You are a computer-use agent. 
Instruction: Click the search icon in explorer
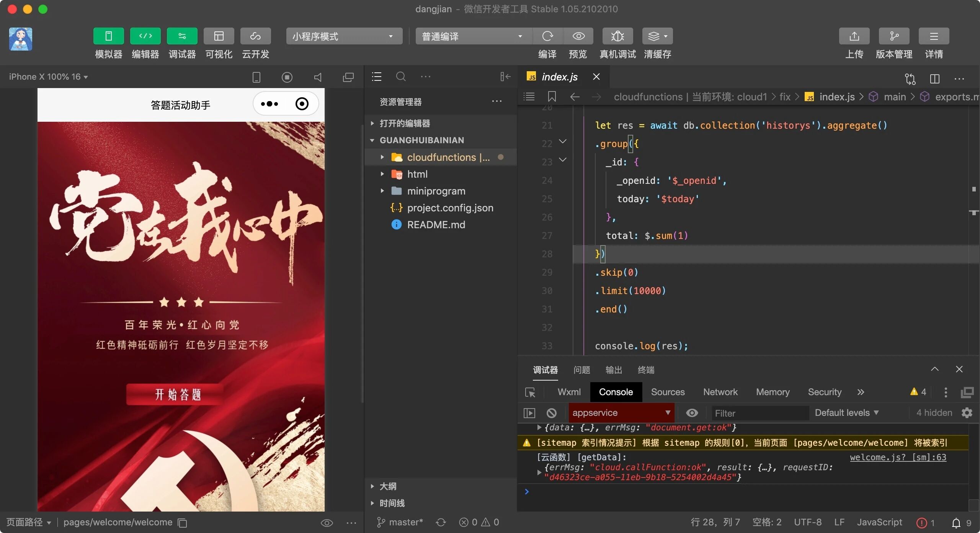pyautogui.click(x=400, y=77)
